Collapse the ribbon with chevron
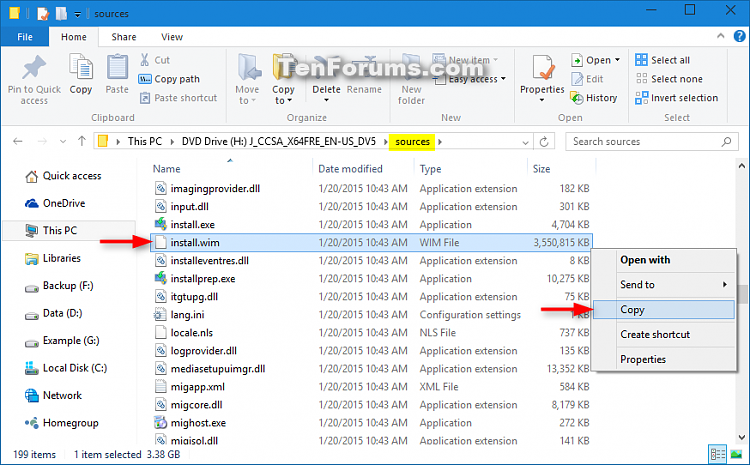 pos(721,36)
